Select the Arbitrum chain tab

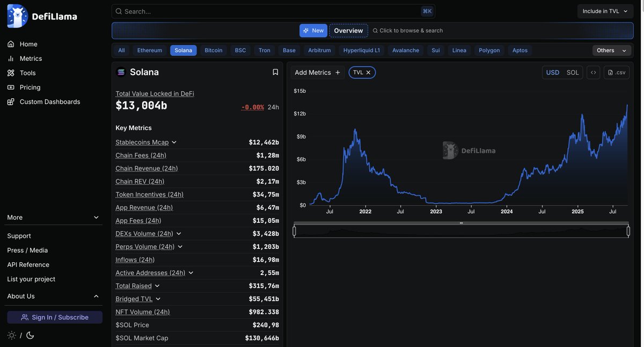click(x=319, y=50)
